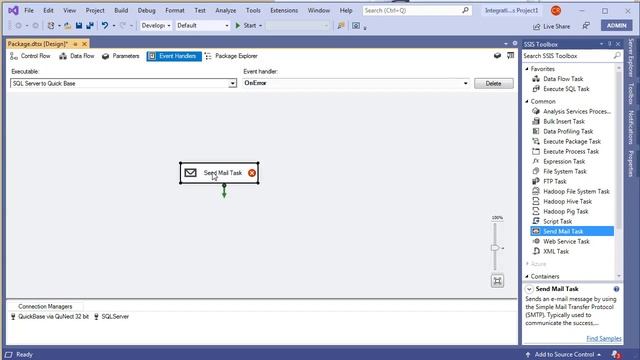
Task: Select Execute SQL Task in toolbox
Action: coord(566,89)
